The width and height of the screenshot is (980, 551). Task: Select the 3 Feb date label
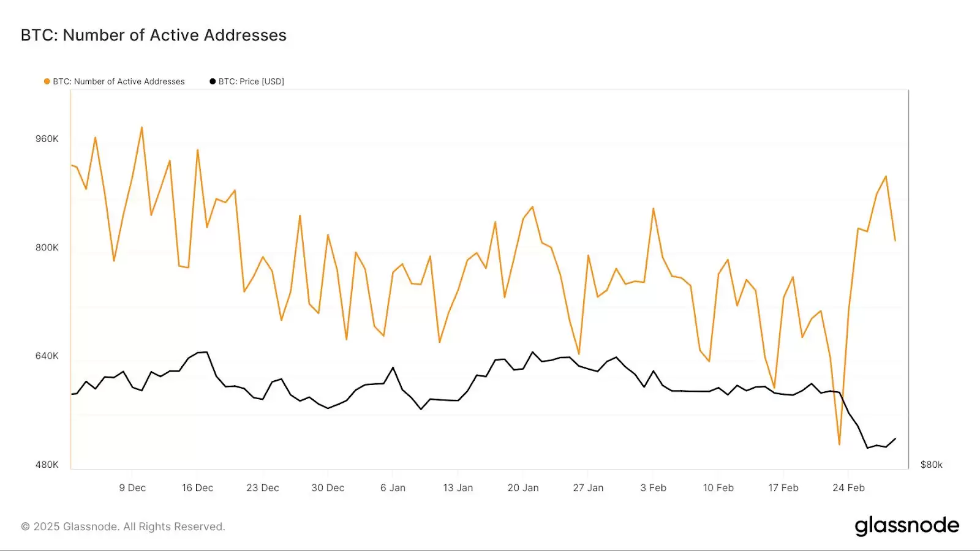coord(653,488)
